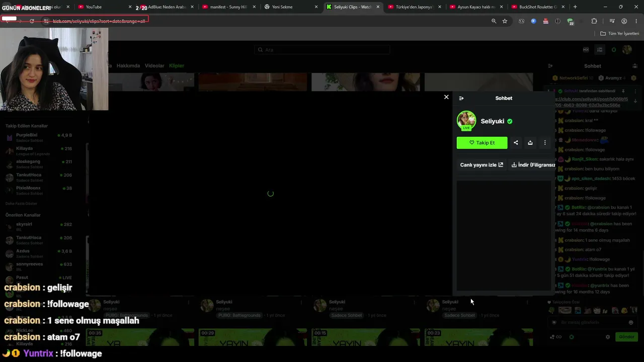Click the green status icon in Kick header
Screen dimensions: 644x362
tap(614, 50)
